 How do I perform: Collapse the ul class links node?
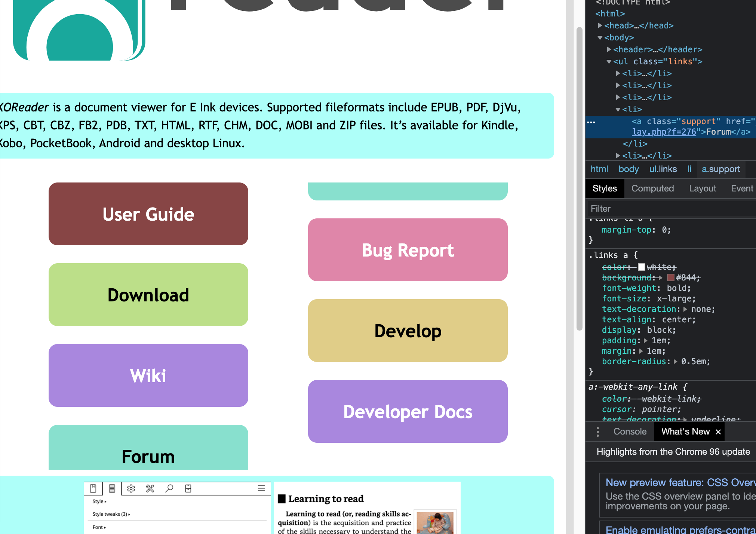coord(609,62)
